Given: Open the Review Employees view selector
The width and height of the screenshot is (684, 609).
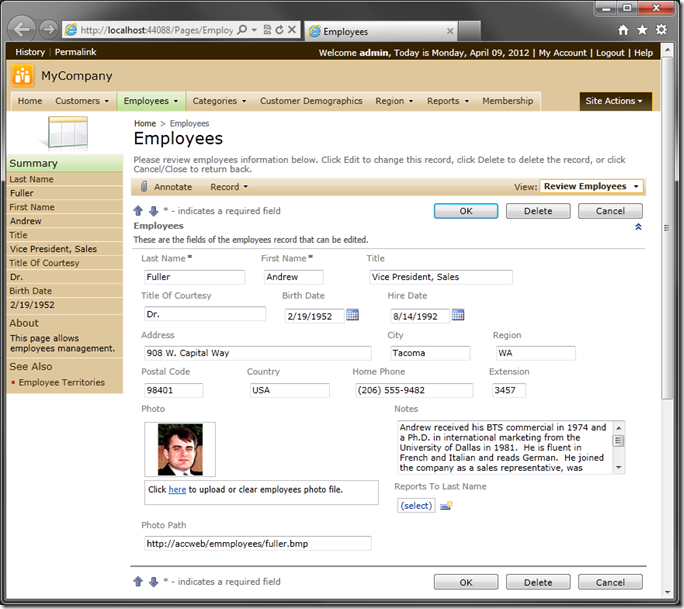Looking at the screenshot, I should [x=592, y=186].
